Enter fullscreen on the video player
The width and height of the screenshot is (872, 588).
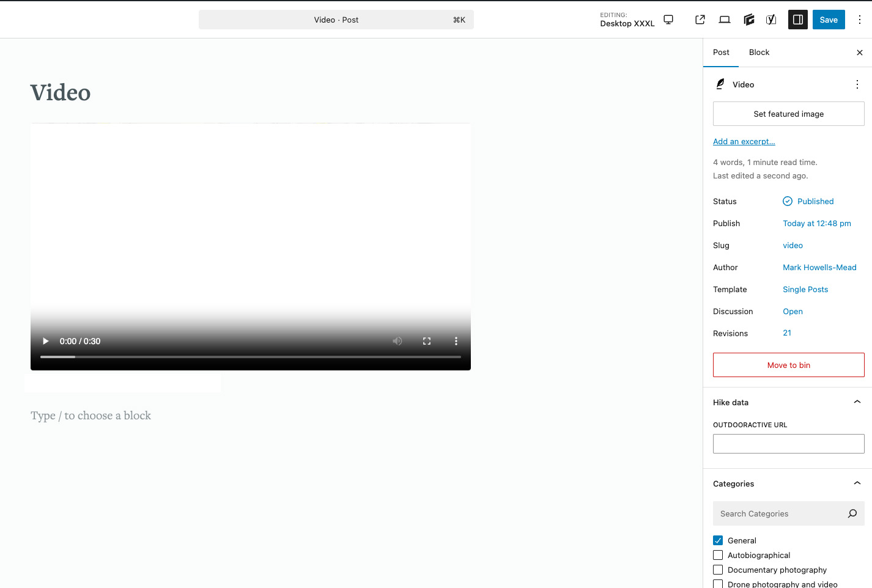427,341
